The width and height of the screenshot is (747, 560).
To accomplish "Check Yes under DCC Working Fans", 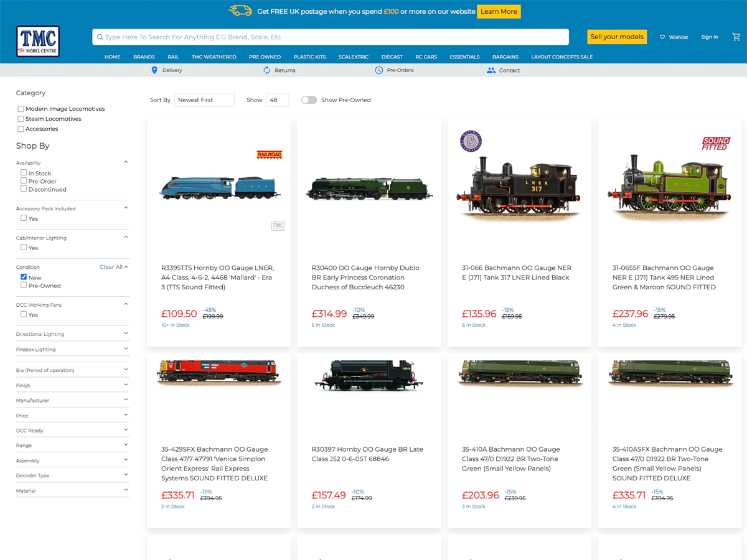I will [x=24, y=314].
